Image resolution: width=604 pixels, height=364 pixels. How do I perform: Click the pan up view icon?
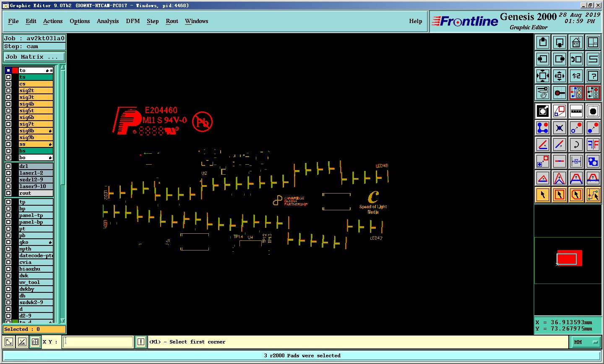pyautogui.click(x=543, y=42)
